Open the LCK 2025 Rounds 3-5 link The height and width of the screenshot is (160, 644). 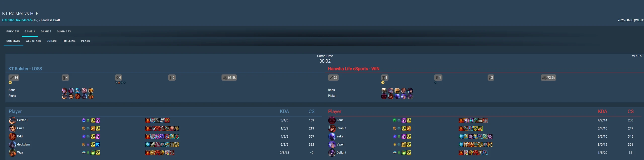[x=17, y=20]
